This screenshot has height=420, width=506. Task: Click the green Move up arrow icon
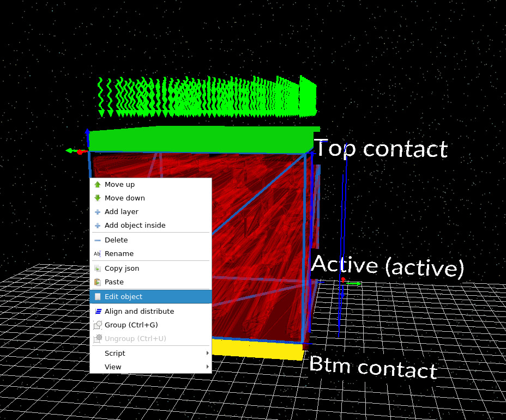tap(98, 184)
